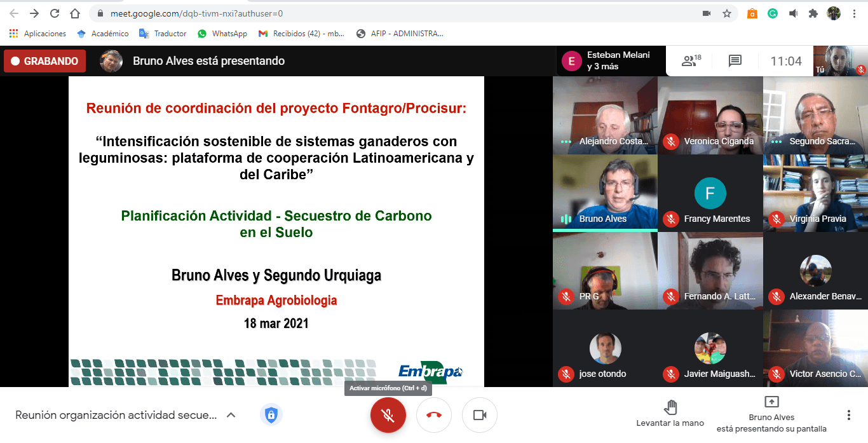This screenshot has height=443, width=868.
Task: Reload the Google Meet page
Action: tap(55, 13)
